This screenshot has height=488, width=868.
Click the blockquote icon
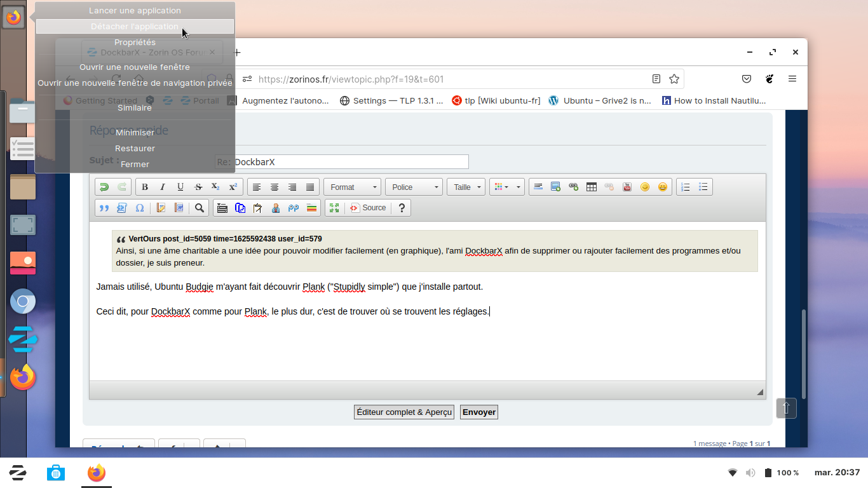[x=104, y=208]
